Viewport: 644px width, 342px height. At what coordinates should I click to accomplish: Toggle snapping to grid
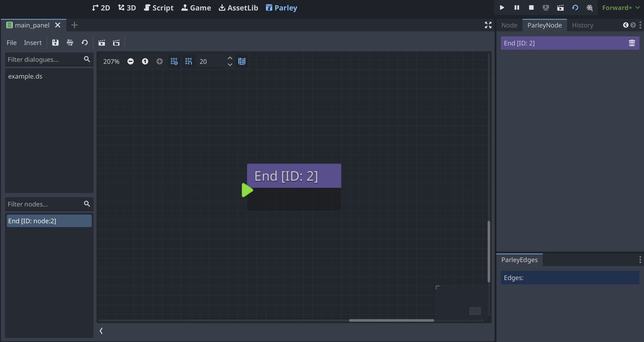click(x=188, y=61)
